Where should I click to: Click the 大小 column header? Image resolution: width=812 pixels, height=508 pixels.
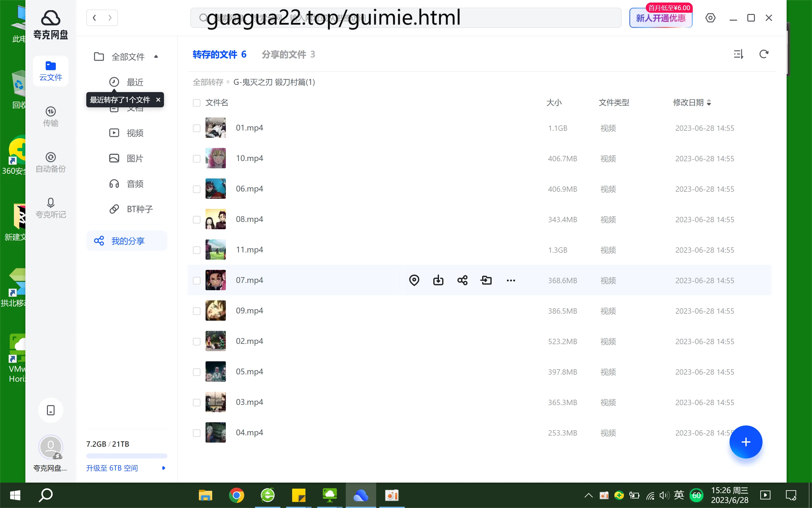pos(554,103)
